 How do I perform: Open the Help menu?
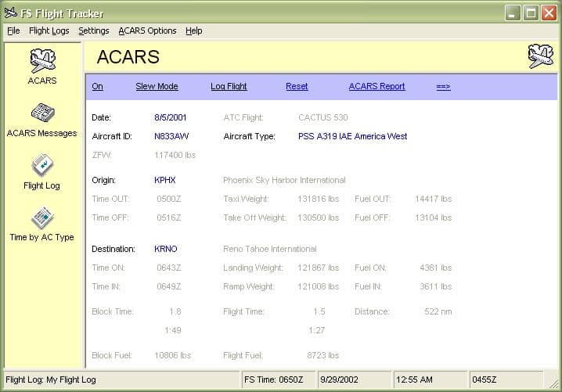point(193,31)
